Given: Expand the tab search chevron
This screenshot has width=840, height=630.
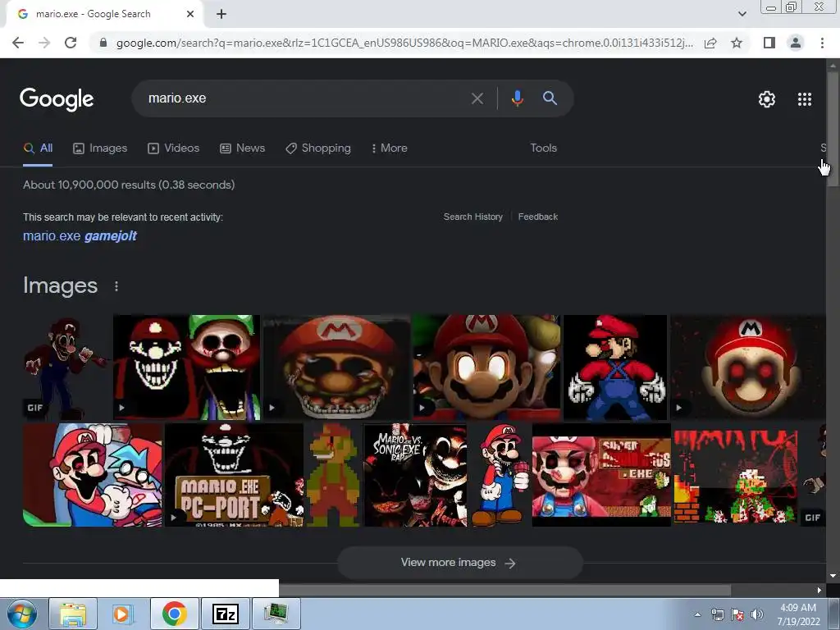Looking at the screenshot, I should (x=742, y=14).
